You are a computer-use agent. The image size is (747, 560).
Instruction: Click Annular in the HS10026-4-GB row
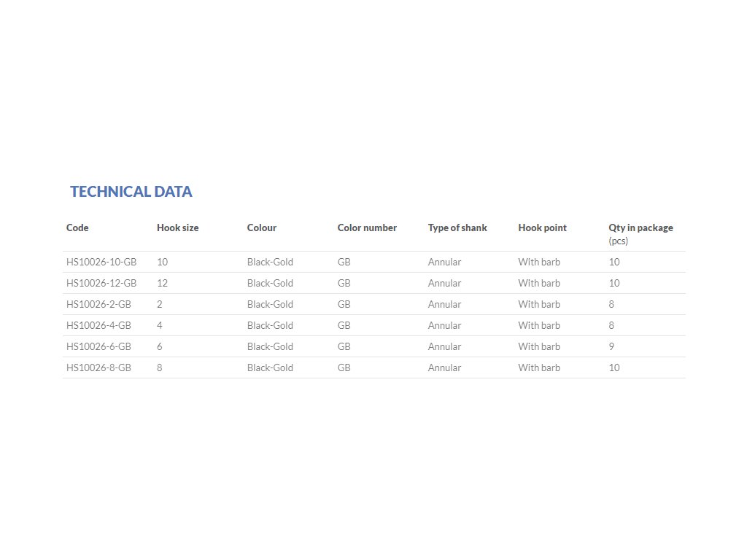point(444,325)
